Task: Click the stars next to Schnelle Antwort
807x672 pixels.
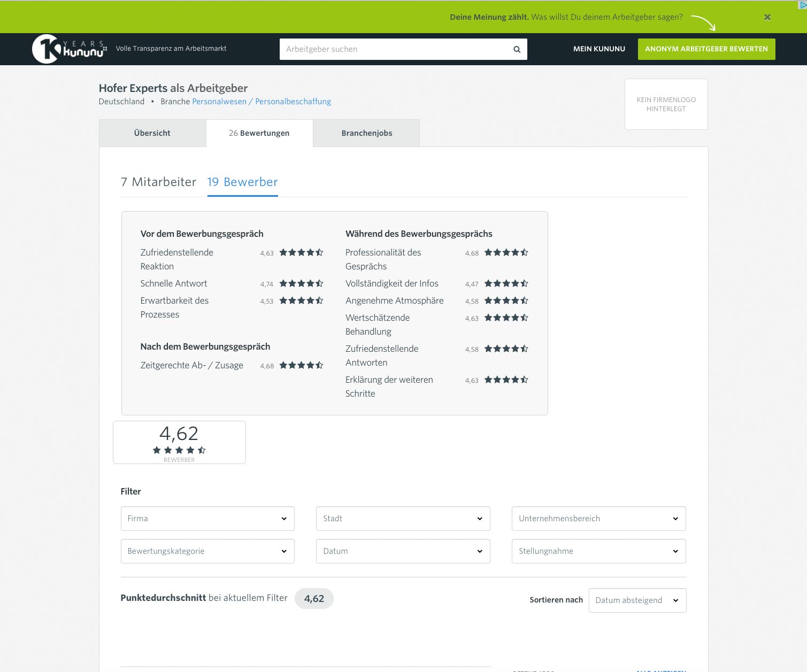Action: (x=301, y=283)
